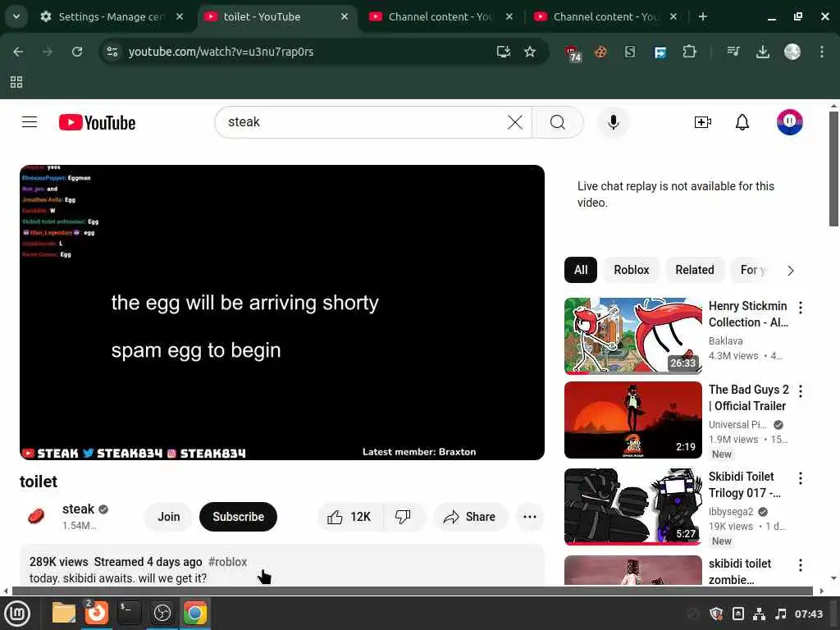Open a new browser tab
Viewport: 840px width, 630px height.
pyautogui.click(x=702, y=16)
